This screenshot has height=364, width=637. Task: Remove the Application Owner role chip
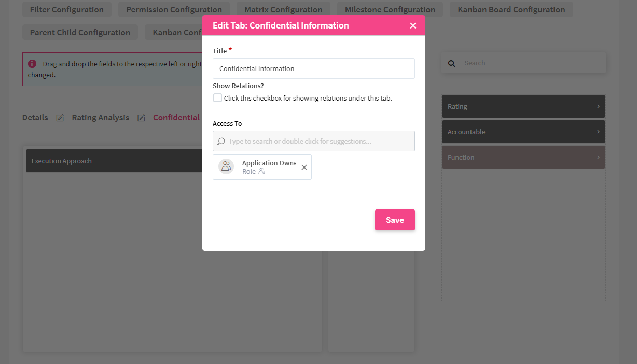(304, 167)
